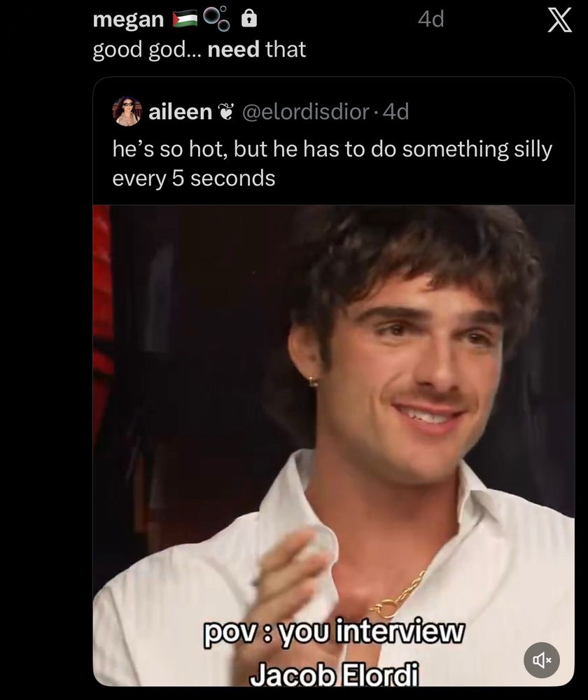This screenshot has height=700, width=588.
Task: Click the 'Jacob Elordi' caption text
Action: point(334,674)
